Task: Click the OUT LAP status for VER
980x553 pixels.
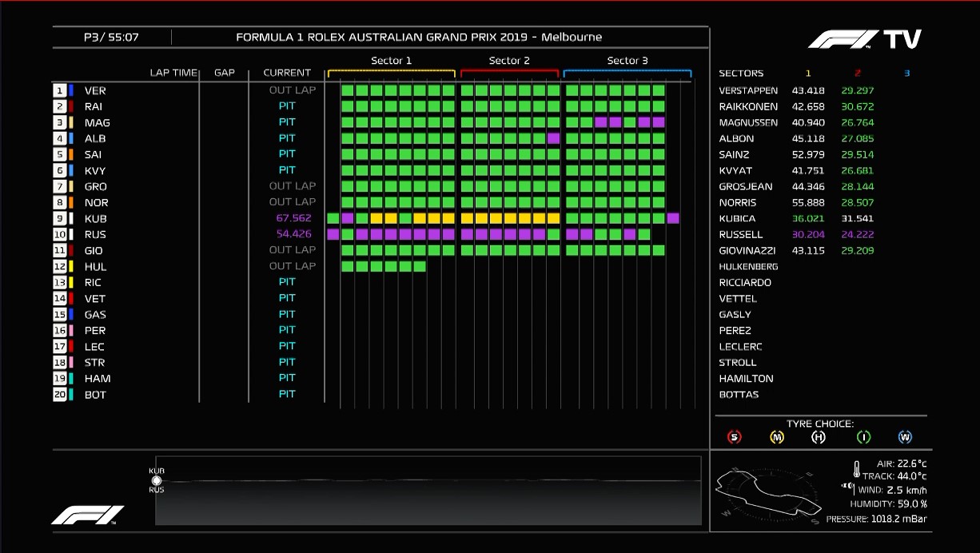Action: pos(293,90)
